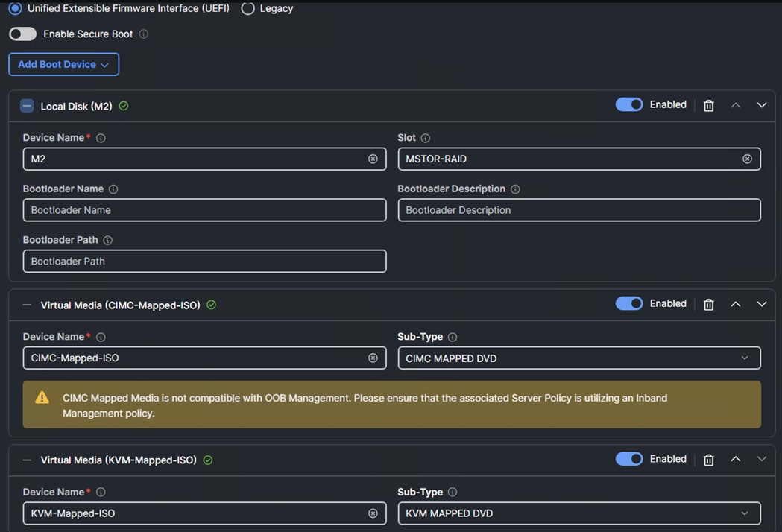Open the Add Boot Device dropdown

(64, 64)
